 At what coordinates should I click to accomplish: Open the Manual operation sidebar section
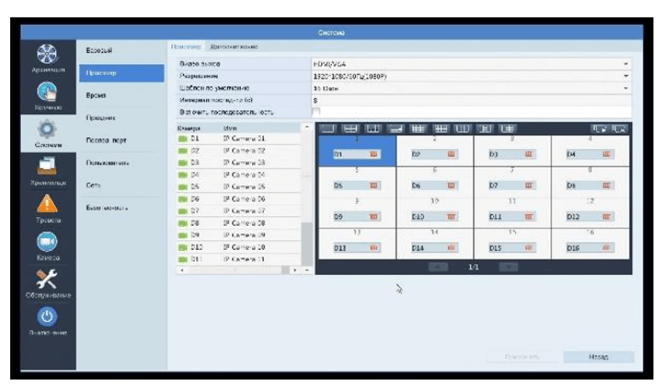coord(47,96)
